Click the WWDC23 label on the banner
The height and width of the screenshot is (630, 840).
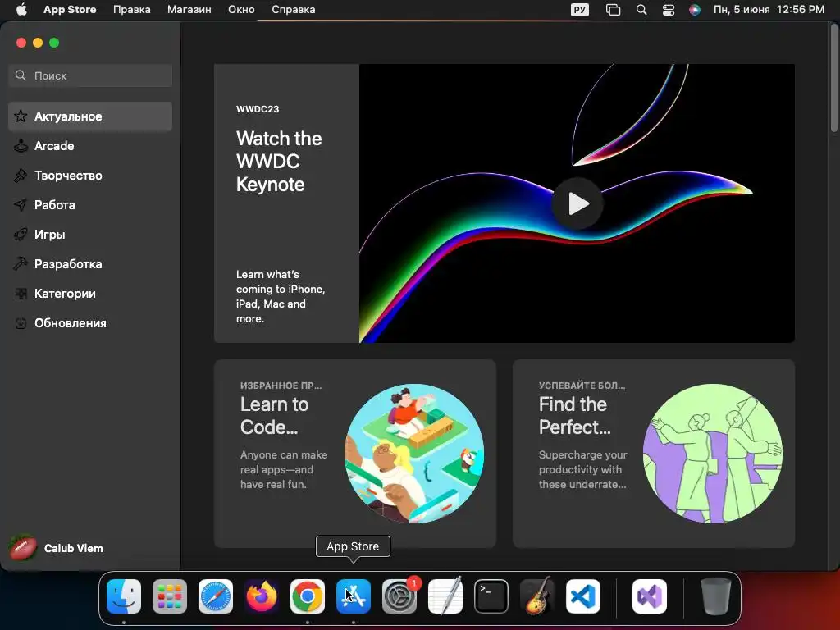point(257,109)
